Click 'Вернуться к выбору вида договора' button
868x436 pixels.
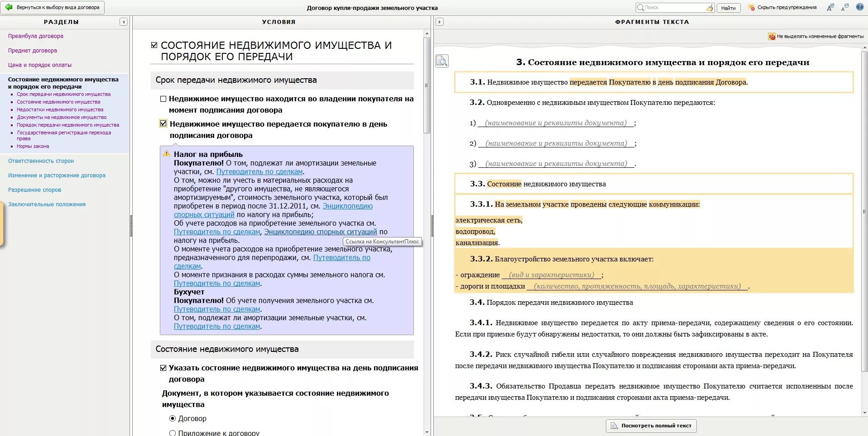(53, 7)
